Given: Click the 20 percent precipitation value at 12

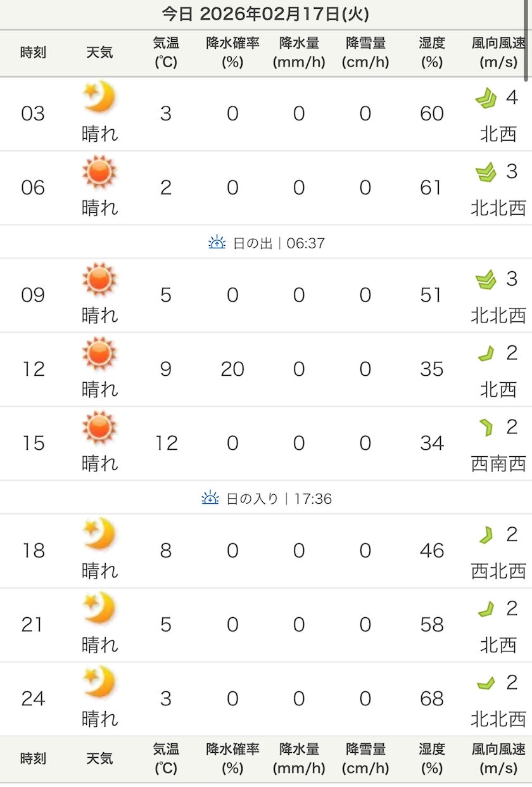Looking at the screenshot, I should (232, 369).
